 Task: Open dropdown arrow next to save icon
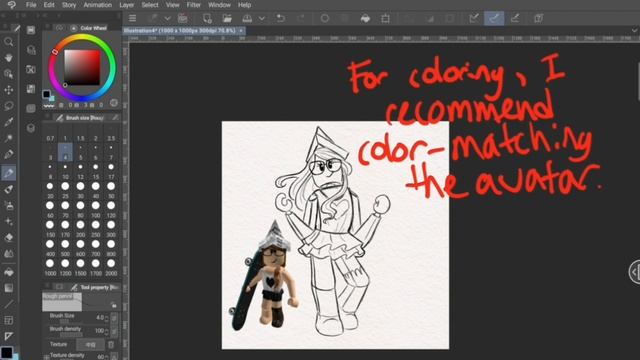pos(262,19)
